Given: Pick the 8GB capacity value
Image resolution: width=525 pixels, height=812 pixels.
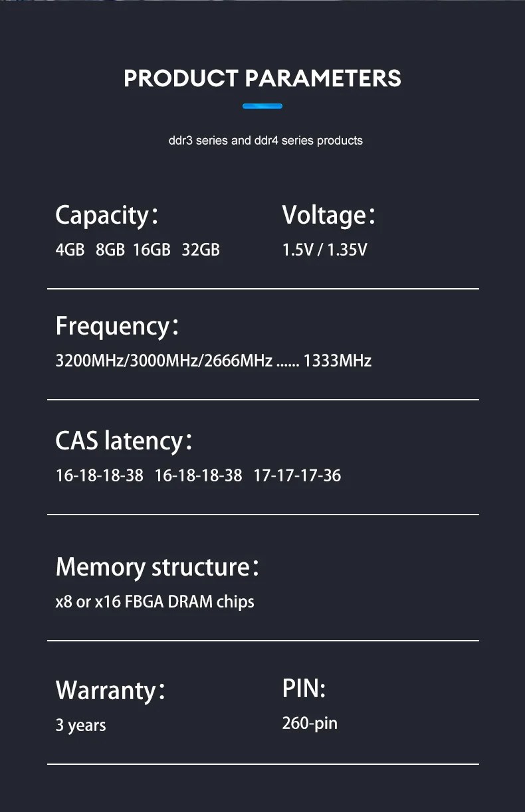Looking at the screenshot, I should click(x=110, y=250).
